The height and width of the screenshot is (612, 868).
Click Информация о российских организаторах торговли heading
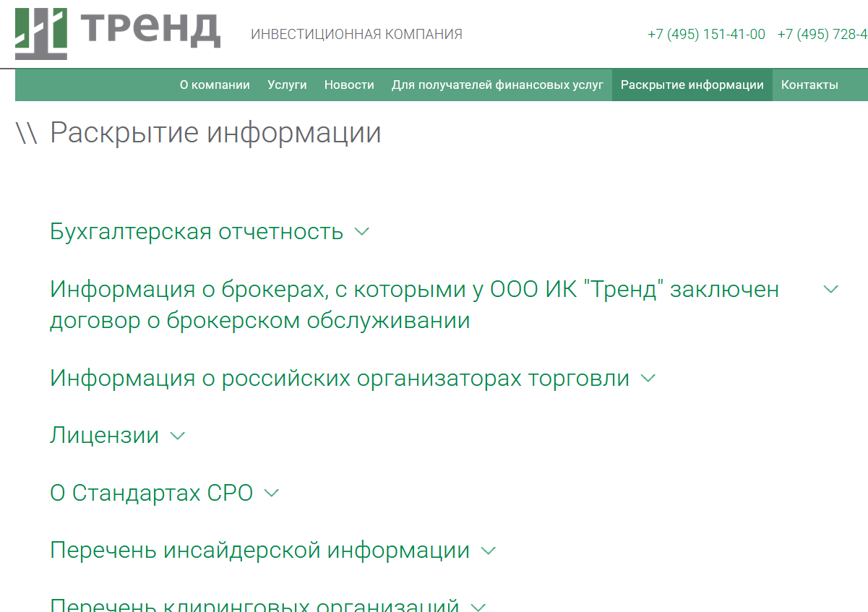340,378
